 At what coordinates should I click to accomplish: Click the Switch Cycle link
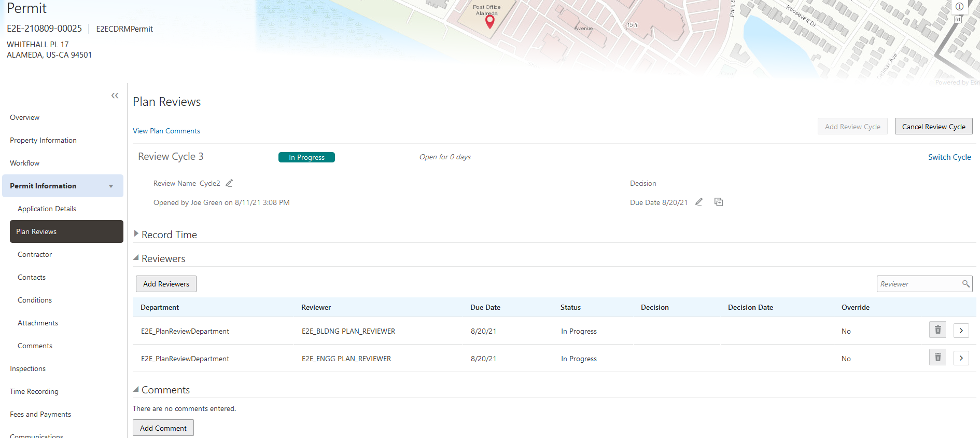(949, 157)
